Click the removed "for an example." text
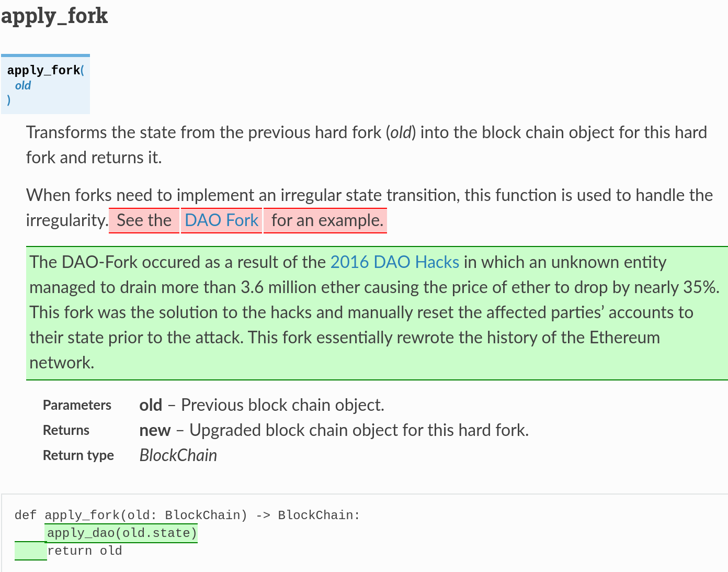 [327, 220]
